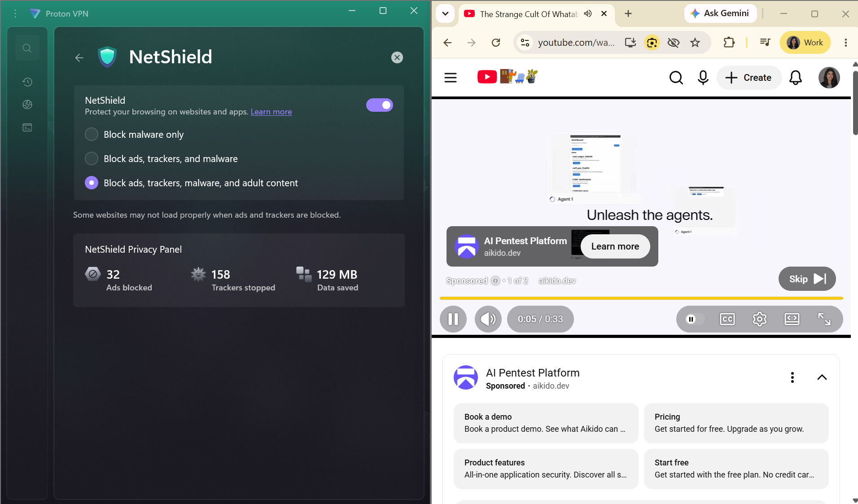
Task: Open Chrome three-dot menu
Action: coord(846,43)
